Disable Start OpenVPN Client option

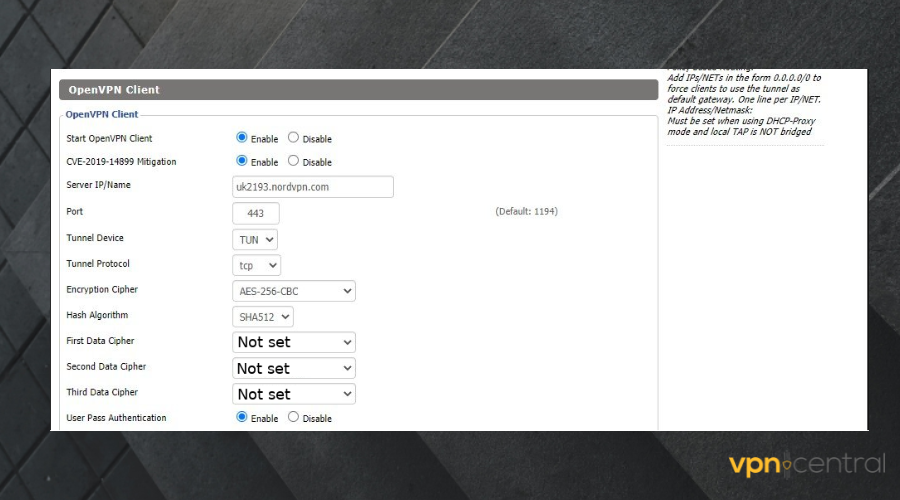293,138
